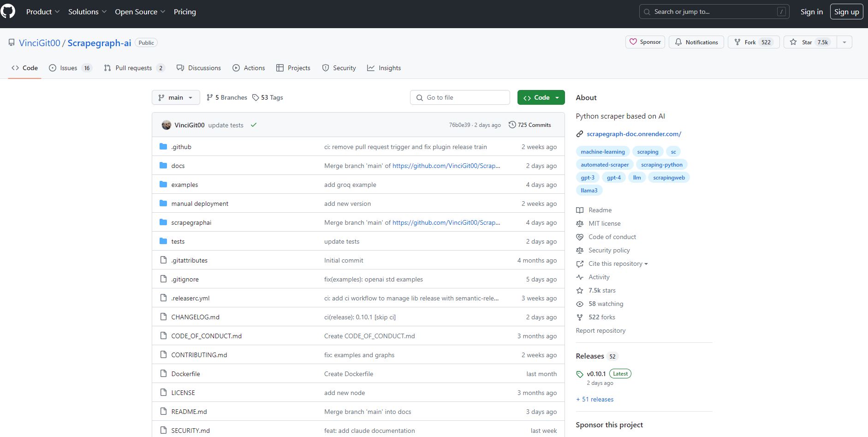Click the Sponsor heart button
This screenshot has height=437, width=868.
(x=645, y=42)
